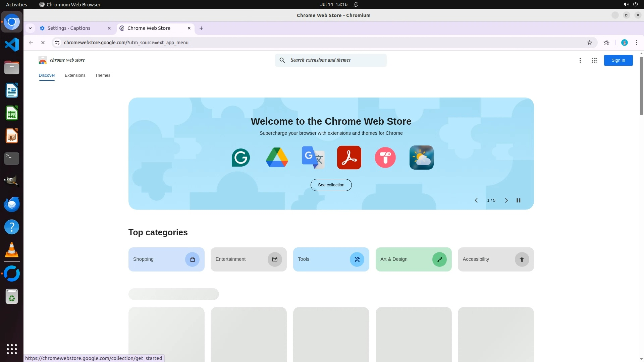Bookmark this page with star icon

point(589,43)
